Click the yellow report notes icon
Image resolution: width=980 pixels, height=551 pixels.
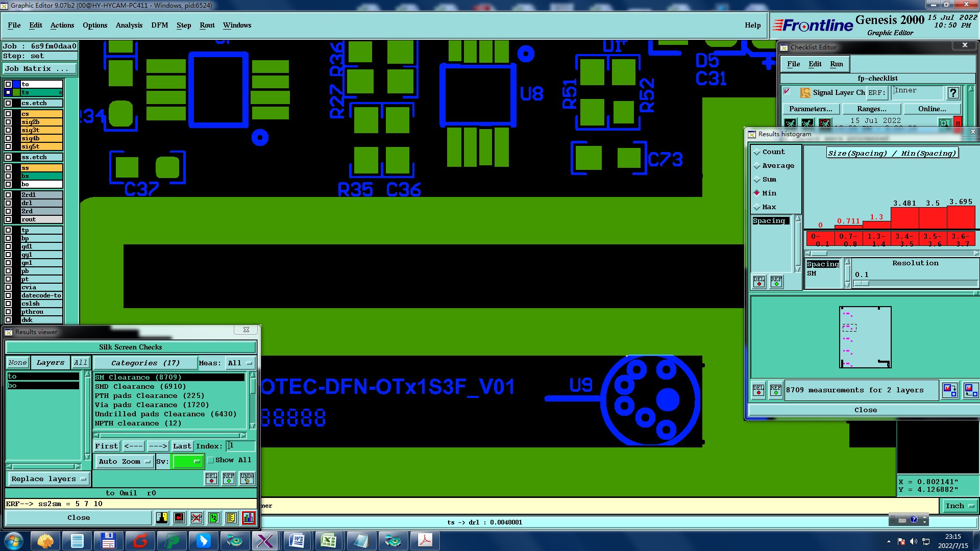pyautogui.click(x=231, y=518)
